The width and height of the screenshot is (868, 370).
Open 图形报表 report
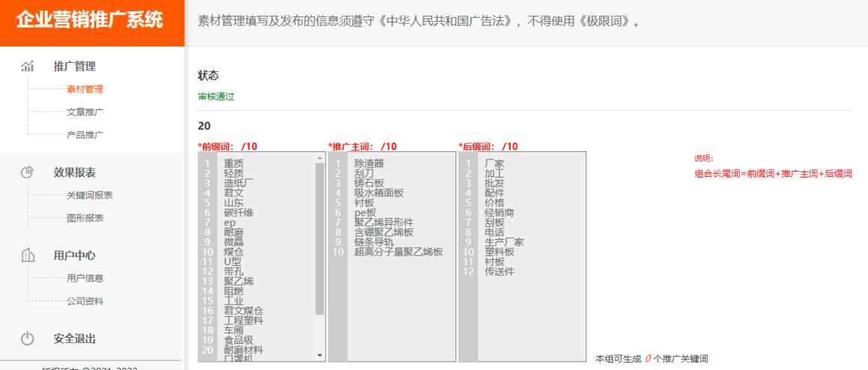click(85, 218)
